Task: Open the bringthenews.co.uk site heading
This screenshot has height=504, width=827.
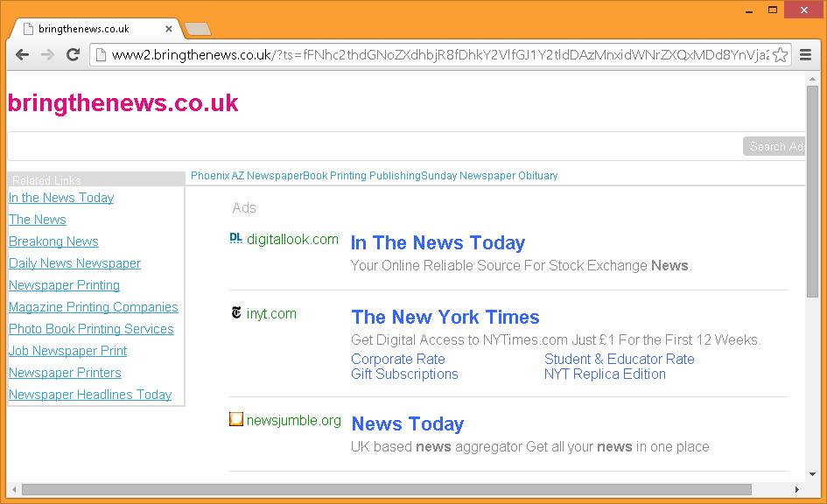Action: click(x=123, y=102)
